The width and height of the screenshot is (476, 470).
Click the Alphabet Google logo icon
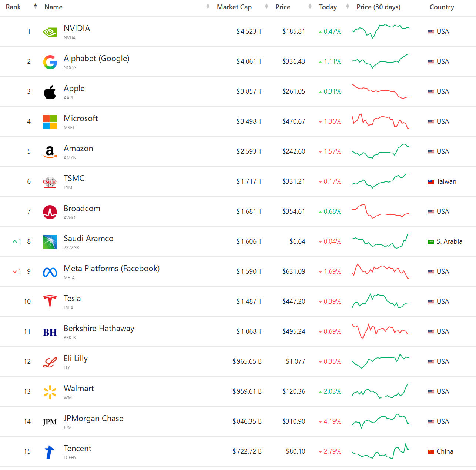coord(50,62)
